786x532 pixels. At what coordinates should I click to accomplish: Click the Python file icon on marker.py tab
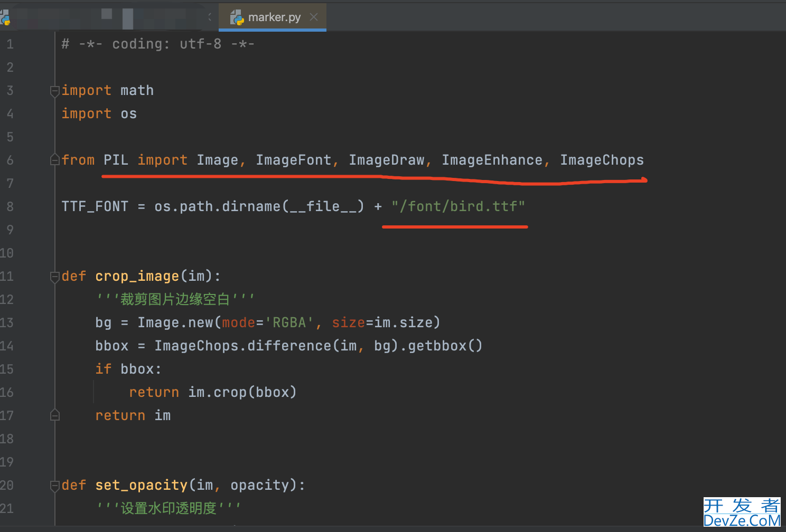(237, 17)
